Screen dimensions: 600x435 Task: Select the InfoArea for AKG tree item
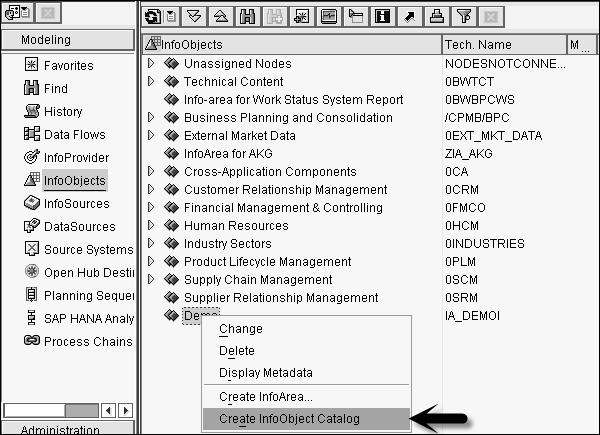227,154
